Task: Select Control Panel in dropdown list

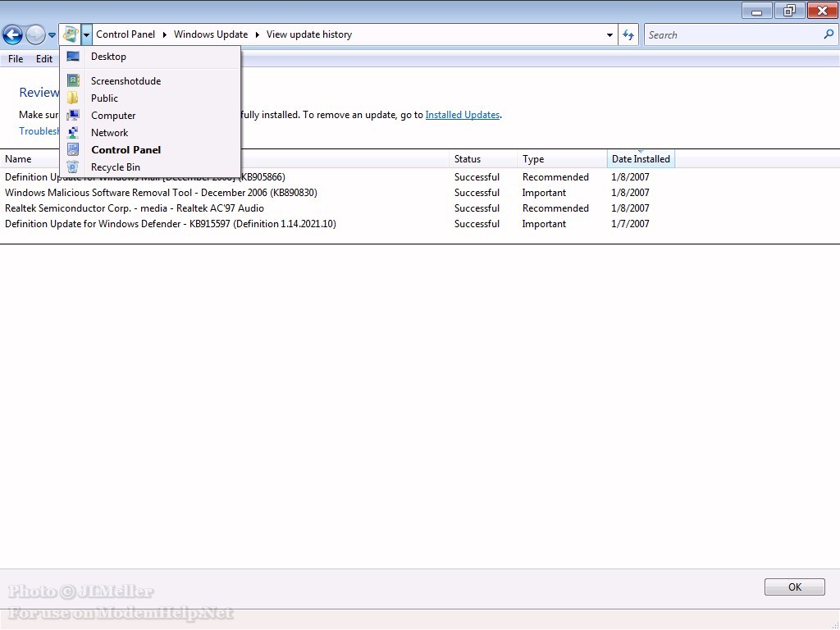Action: coord(126,150)
